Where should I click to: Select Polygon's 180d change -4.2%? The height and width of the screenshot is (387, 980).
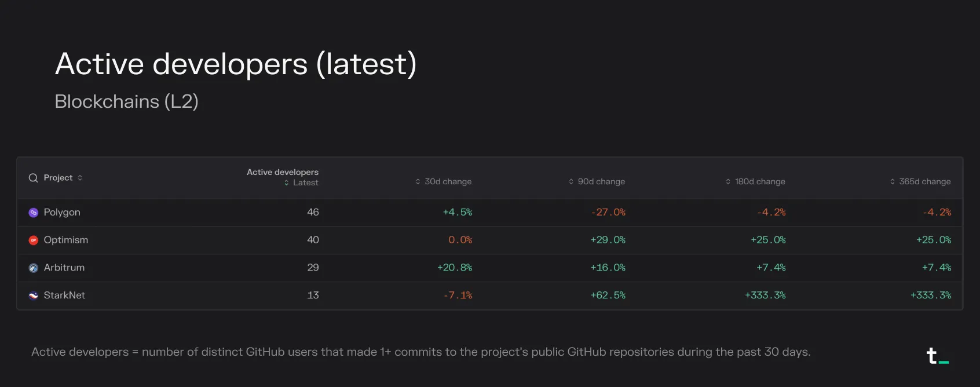pos(771,212)
